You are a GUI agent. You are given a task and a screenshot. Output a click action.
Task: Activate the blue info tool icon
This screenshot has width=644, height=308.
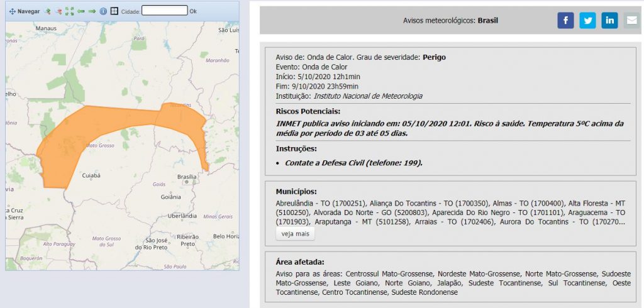103,11
